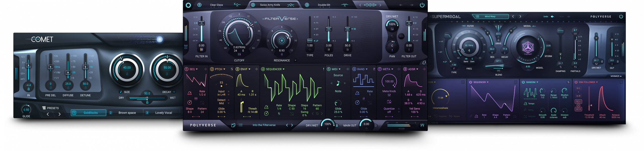The image size is (644, 151).
Task: Click retrigger icon in SEQUENCER 4 module
Action: click(266, 114)
